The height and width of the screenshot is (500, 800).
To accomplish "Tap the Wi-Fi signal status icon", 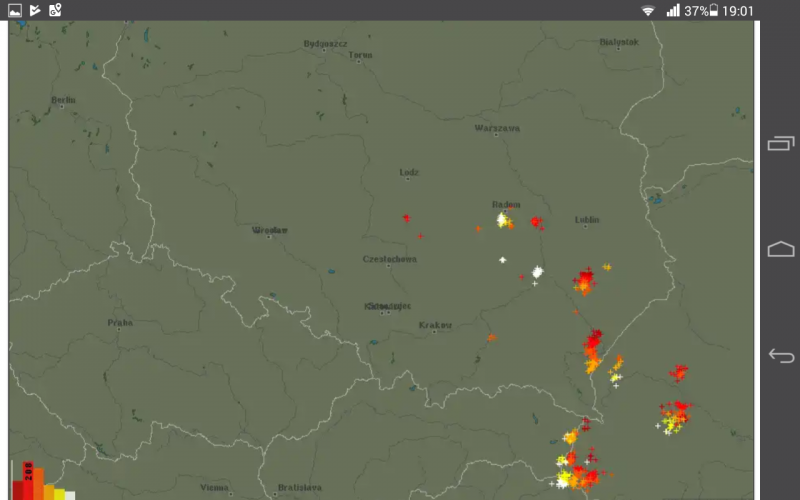I will [648, 11].
